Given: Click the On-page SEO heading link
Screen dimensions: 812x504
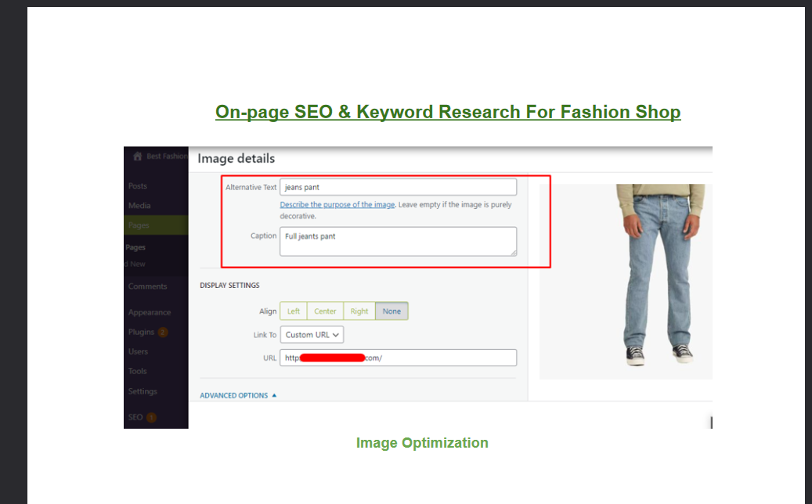Looking at the screenshot, I should point(448,113).
